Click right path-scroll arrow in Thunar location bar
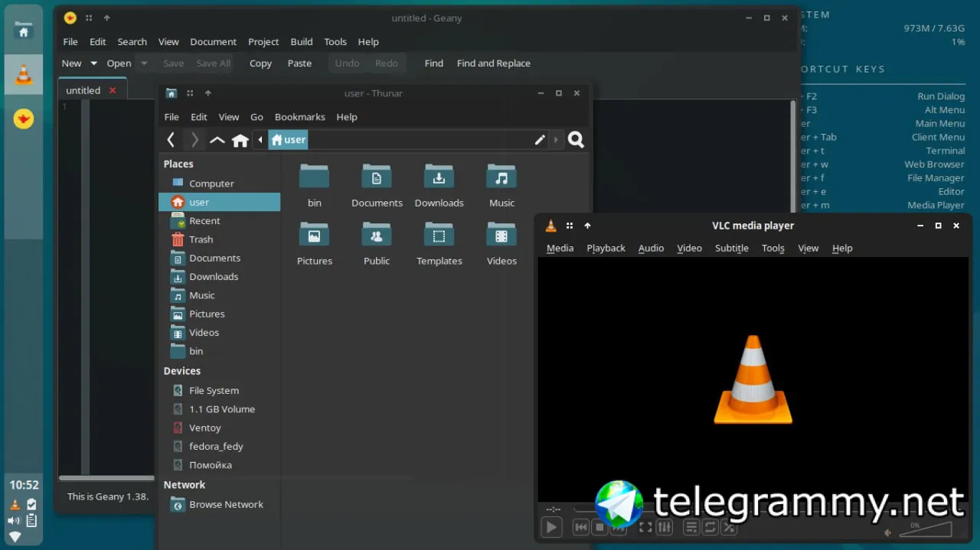The width and height of the screenshot is (980, 550). click(556, 139)
